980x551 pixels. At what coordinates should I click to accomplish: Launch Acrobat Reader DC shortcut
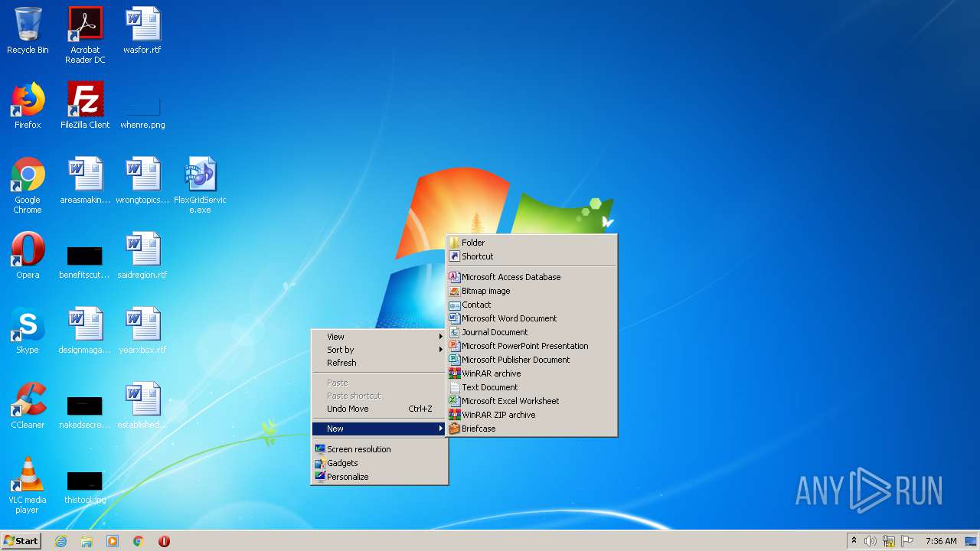(x=85, y=35)
